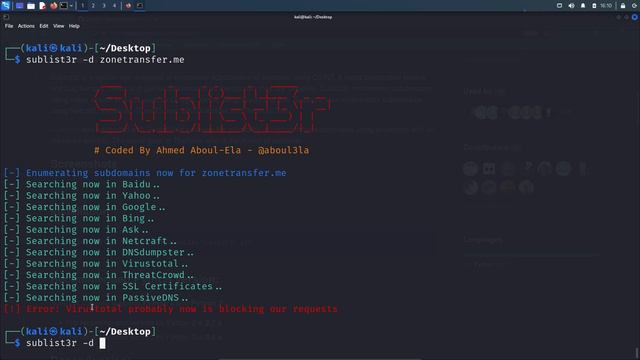Click the 'Searching now in Bing' line
Screen dimensions: 640x360
pyautogui.click(x=79, y=218)
